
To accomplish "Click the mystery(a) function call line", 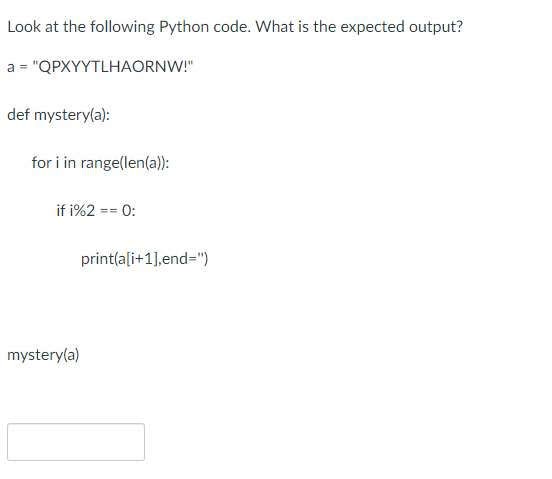I will pyautogui.click(x=43, y=355).
